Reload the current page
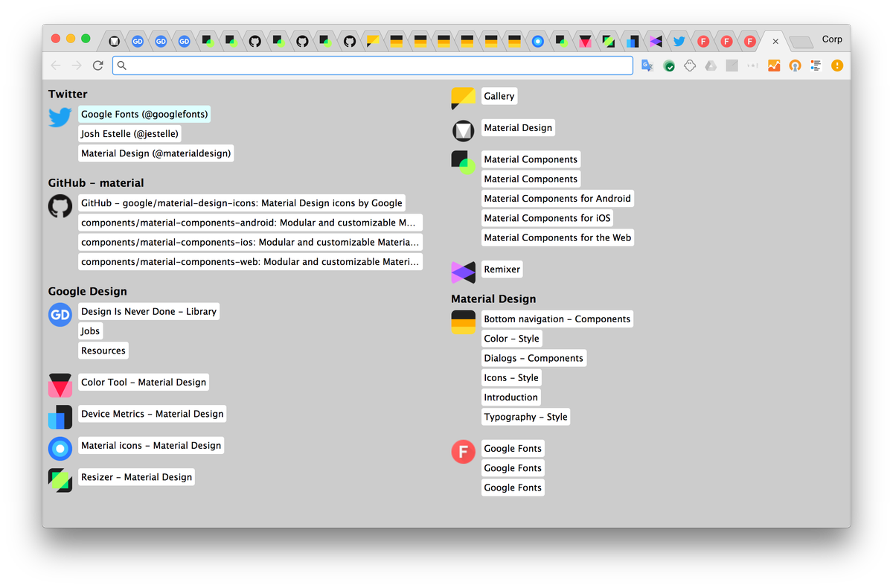The image size is (893, 588). (x=97, y=65)
